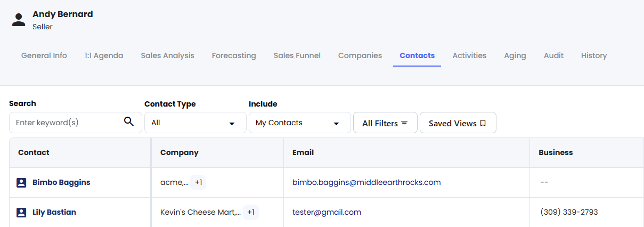Viewport: 644px width, 227px height.
Task: Click the search magnifier icon
Action: 128,121
